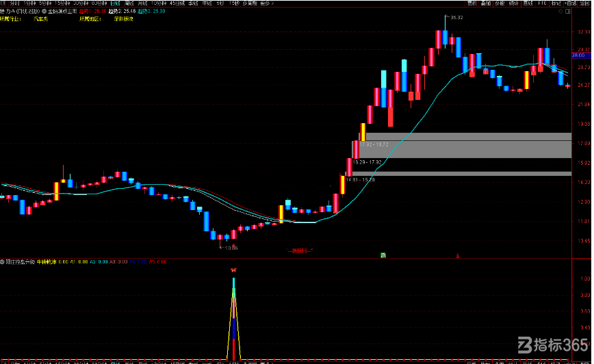Switch to the 日线 daily chart tab
Image resolution: width=594 pixels, height=364 pixels.
(115, 3)
